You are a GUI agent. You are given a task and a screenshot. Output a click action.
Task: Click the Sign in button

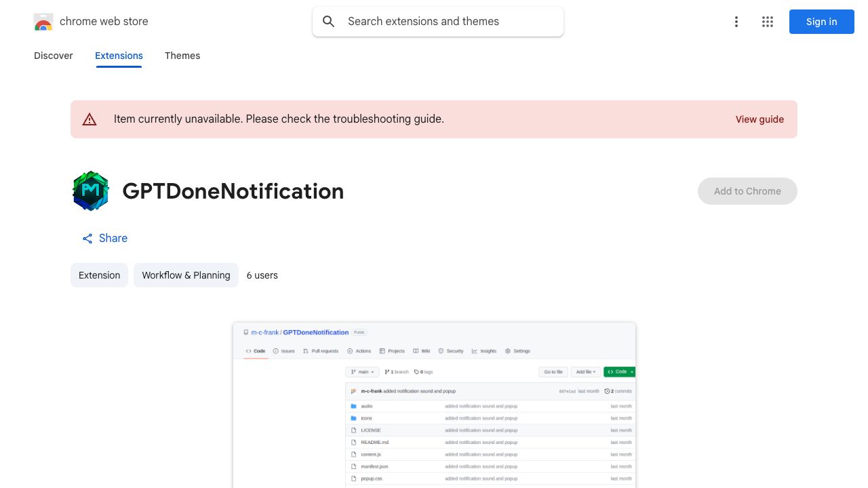point(821,22)
